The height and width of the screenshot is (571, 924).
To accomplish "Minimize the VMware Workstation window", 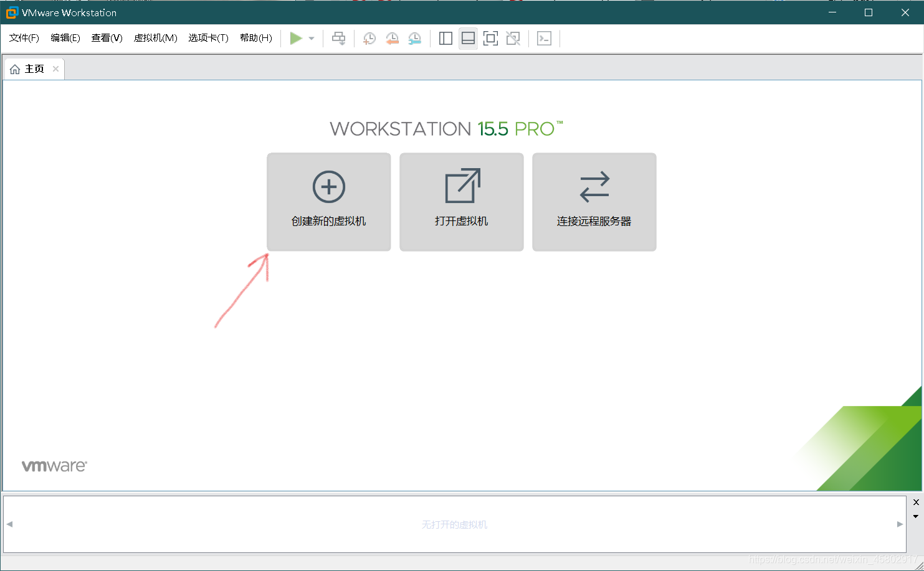I will [x=832, y=12].
